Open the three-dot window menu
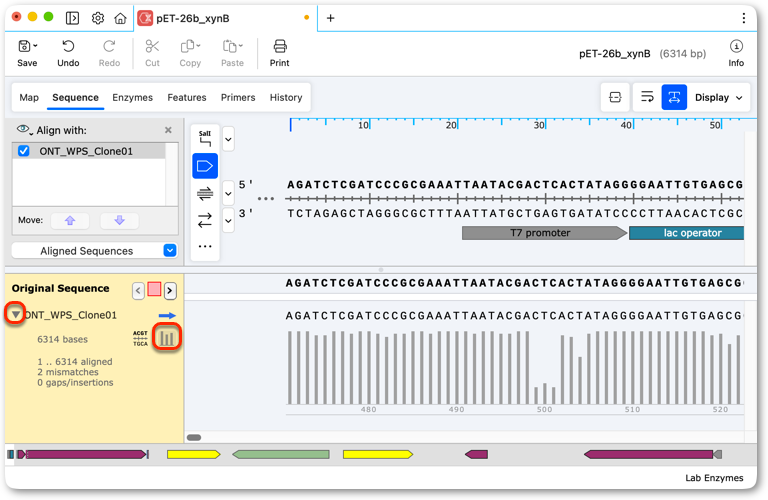The height and width of the screenshot is (500, 768). 744,18
